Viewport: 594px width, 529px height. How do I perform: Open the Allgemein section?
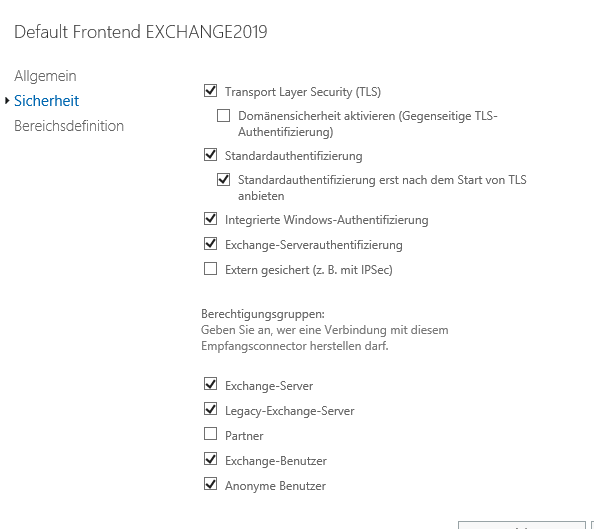click(45, 76)
